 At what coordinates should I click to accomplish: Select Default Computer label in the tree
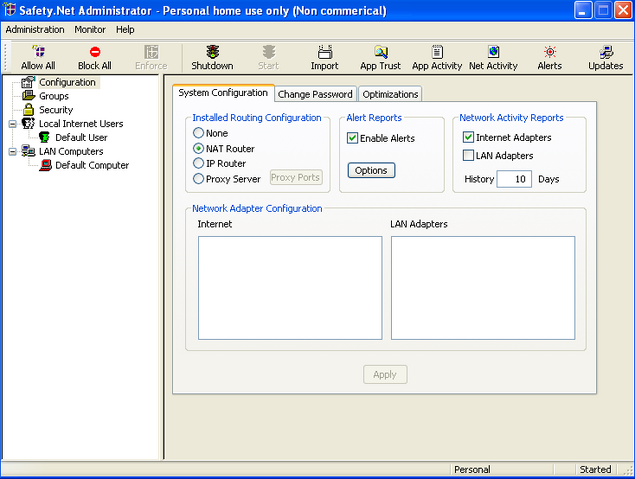pos(92,165)
